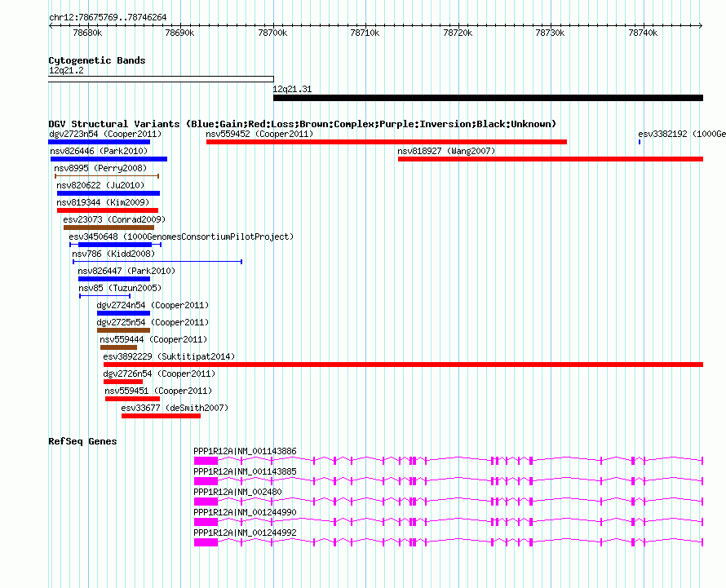Screen dimensions: 726x588
Task: Select the nsv85 (Tuzun2005) variant label
Action: click(x=120, y=288)
